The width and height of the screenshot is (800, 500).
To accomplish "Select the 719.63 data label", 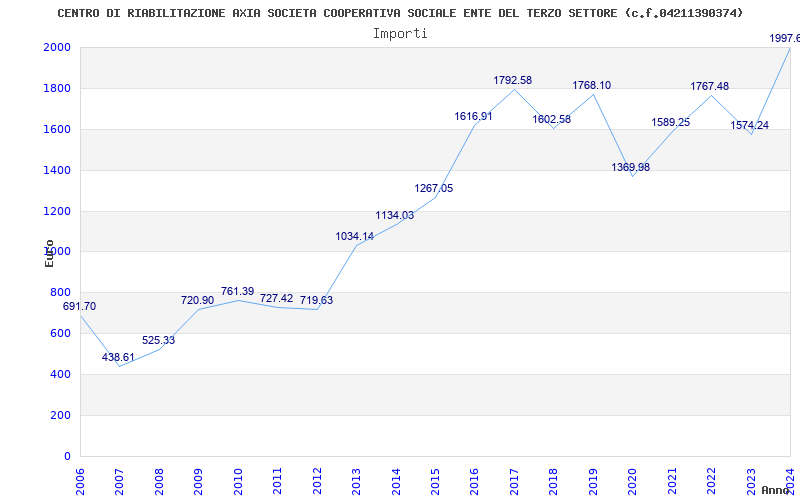I will [x=316, y=300].
